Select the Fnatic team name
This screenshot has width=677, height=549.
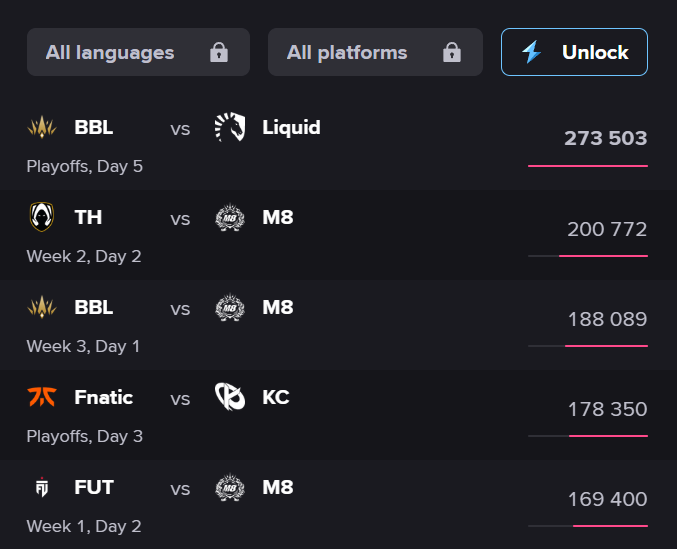103,397
